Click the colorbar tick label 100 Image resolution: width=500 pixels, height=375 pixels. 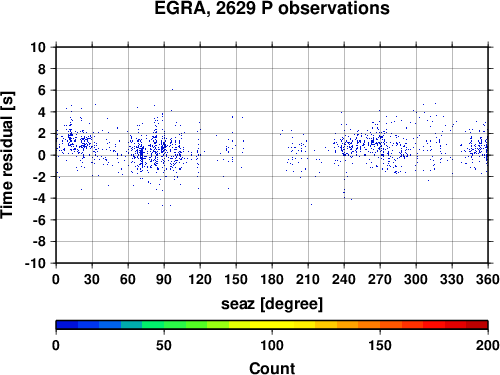pyautogui.click(x=272, y=345)
